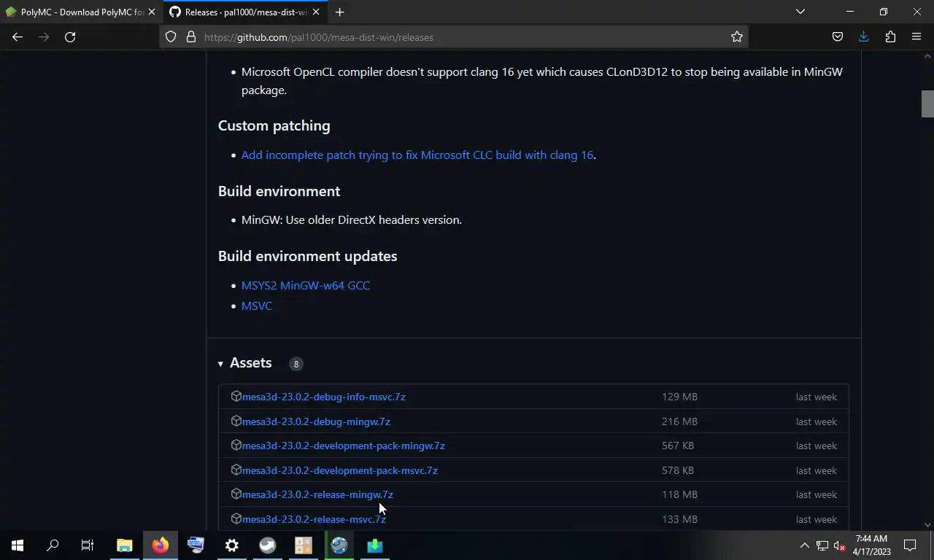Screen dimensions: 934x560
Task: Switch to the PolyMC - Download PolyMC tab
Action: [x=80, y=12]
